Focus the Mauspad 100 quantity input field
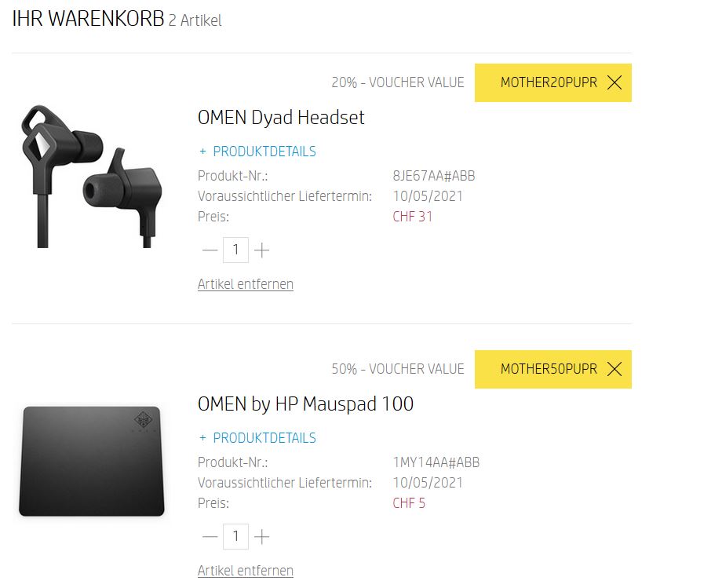The width and height of the screenshot is (722, 588). (235, 536)
